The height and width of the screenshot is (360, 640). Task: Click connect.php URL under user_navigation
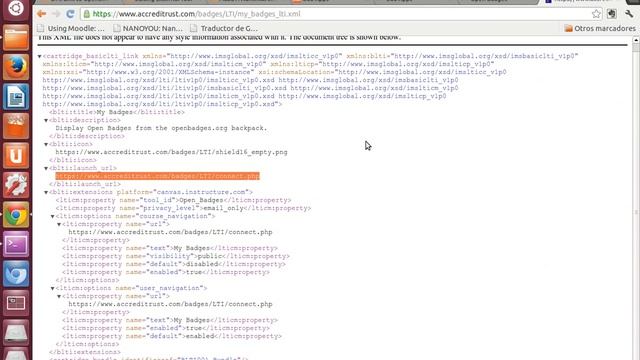pyautogui.click(x=170, y=304)
